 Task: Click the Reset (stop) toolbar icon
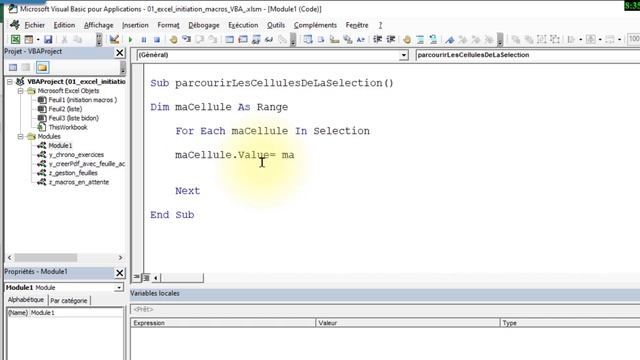click(157, 40)
